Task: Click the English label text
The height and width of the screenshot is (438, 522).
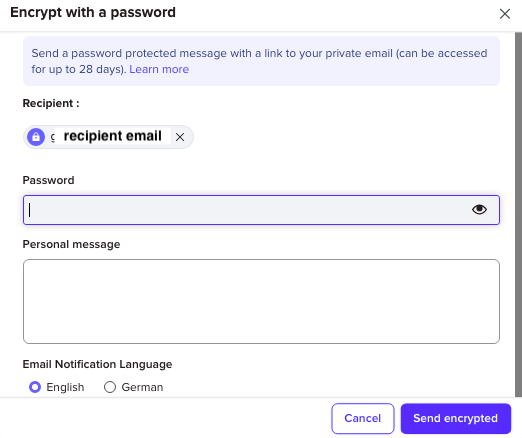Action: 65,387
